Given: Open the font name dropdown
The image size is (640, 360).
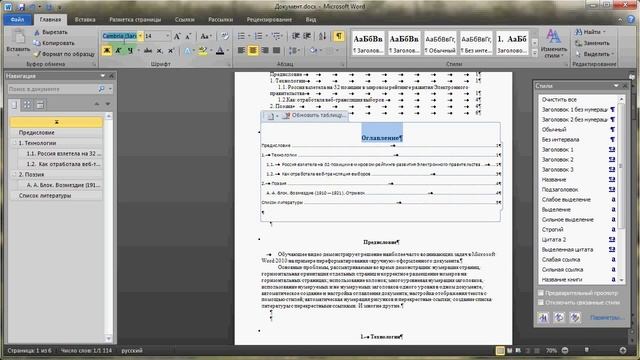Looking at the screenshot, I should tap(140, 36).
